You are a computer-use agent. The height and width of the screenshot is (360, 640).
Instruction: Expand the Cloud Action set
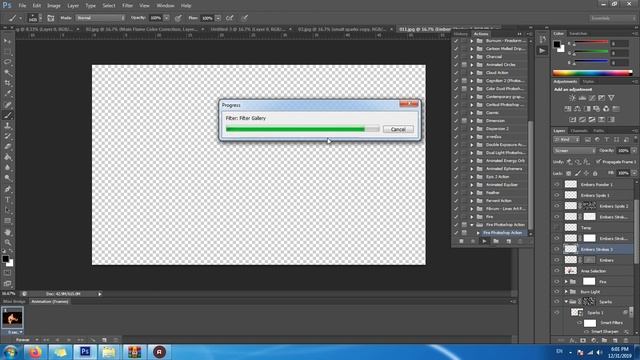coord(472,73)
